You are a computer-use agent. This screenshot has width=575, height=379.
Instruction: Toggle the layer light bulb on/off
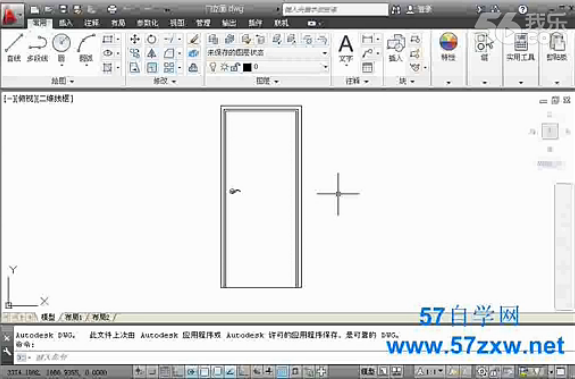coord(212,67)
